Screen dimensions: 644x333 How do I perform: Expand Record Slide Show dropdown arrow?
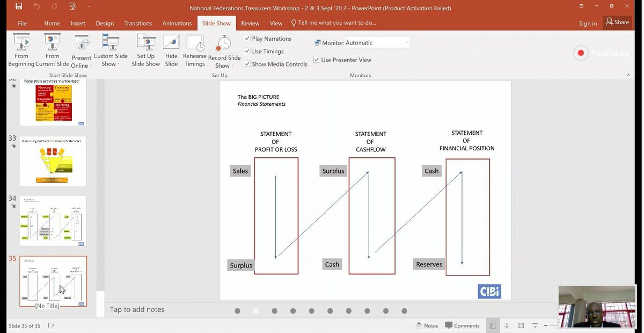pyautogui.click(x=232, y=66)
